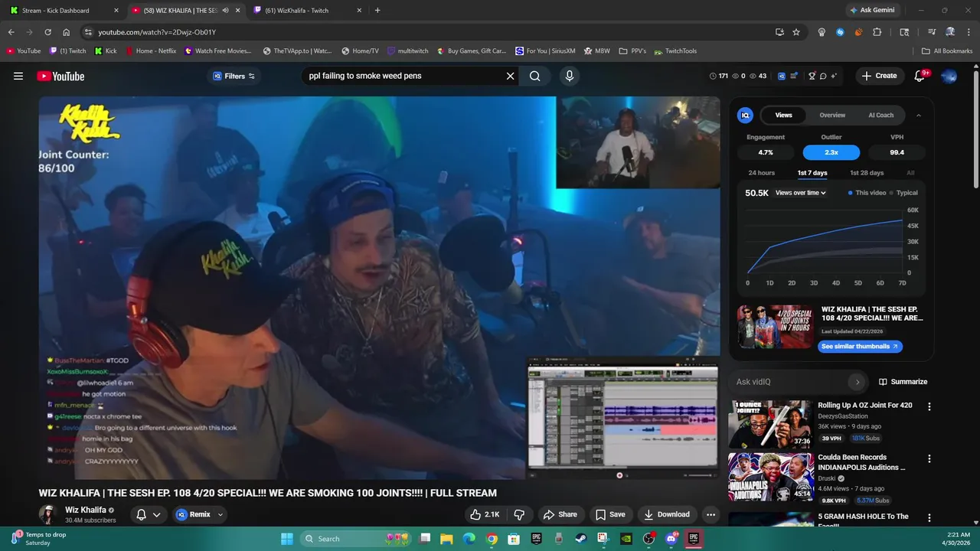Select the 1st 28 days range
The width and height of the screenshot is (980, 551).
tap(867, 173)
